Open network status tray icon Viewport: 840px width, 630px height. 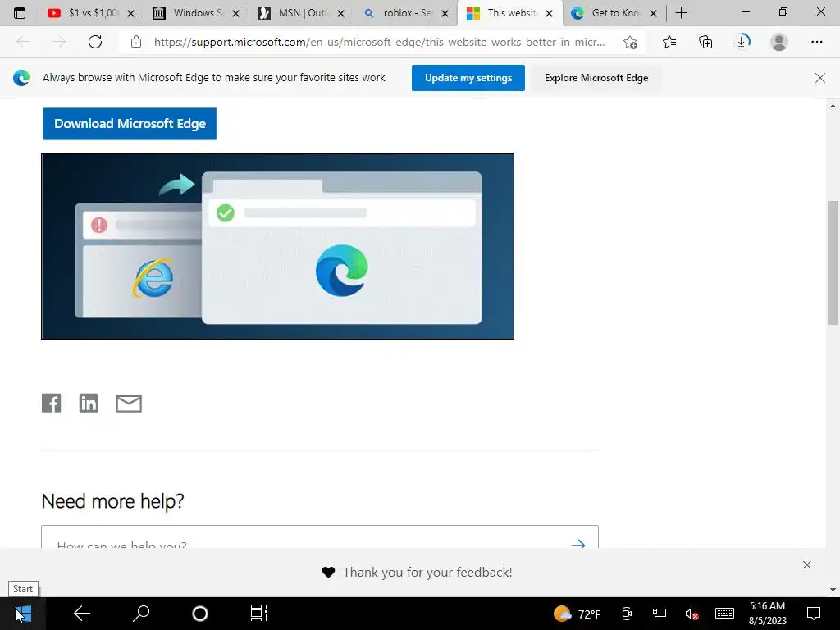pos(660,614)
